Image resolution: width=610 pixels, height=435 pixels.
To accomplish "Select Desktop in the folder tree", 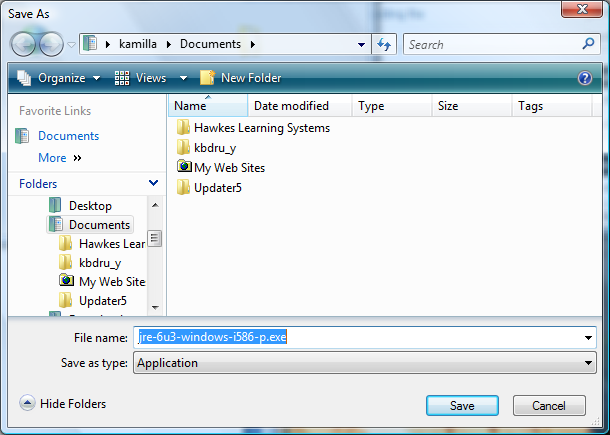I will [x=90, y=205].
